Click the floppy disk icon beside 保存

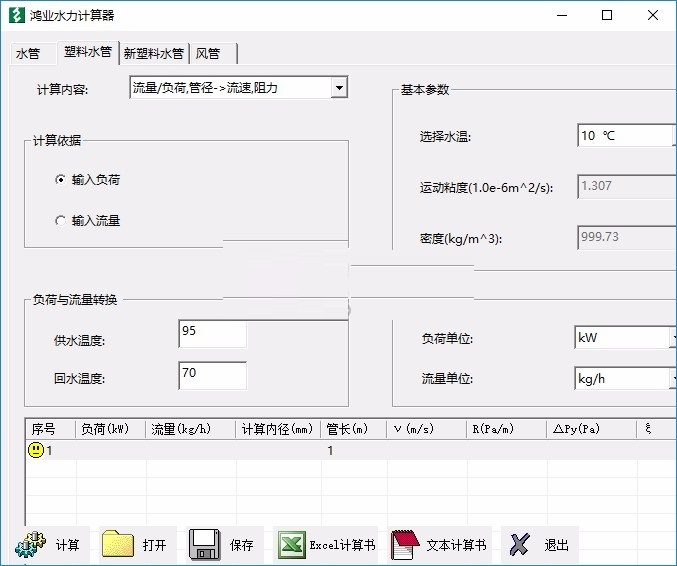(204, 544)
